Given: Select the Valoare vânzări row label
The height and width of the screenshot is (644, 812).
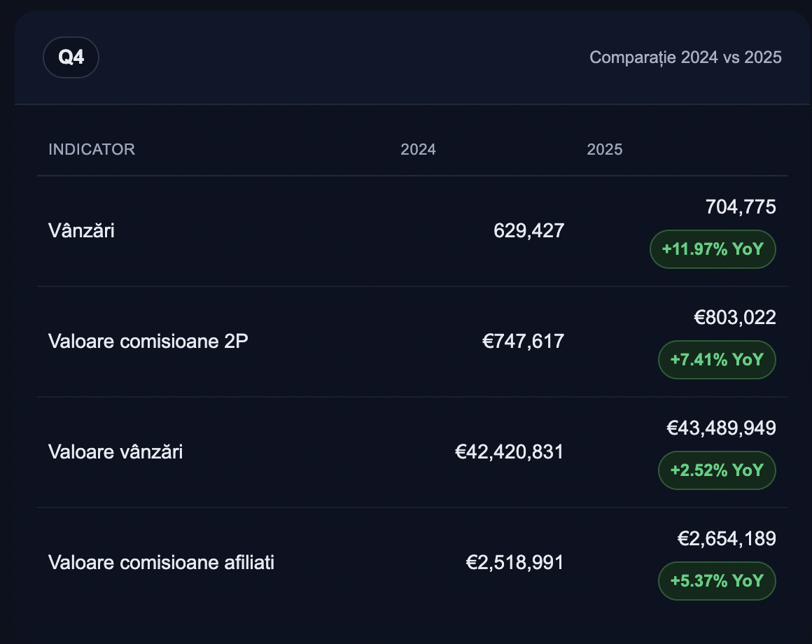Looking at the screenshot, I should point(115,451).
